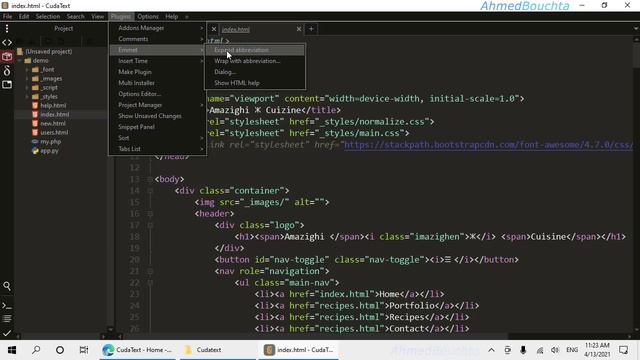Click the help.html file icon

[x=35, y=105]
